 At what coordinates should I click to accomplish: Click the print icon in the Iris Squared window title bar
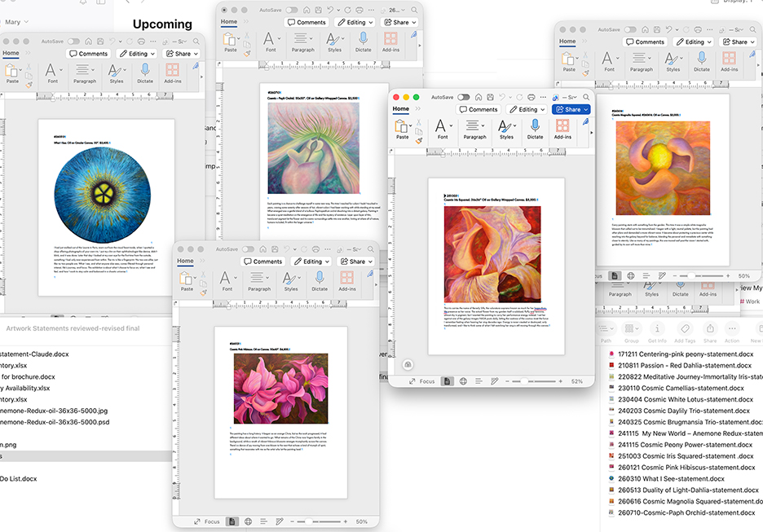click(531, 97)
